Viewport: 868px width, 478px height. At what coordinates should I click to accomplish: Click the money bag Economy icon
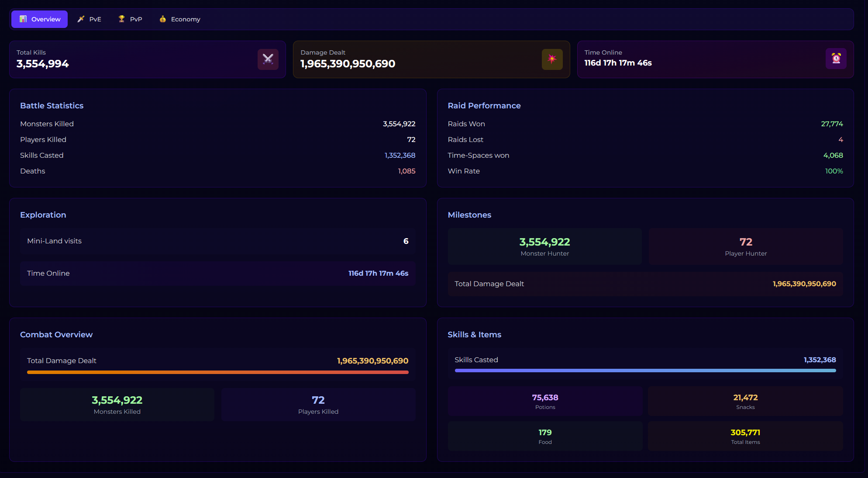(162, 19)
